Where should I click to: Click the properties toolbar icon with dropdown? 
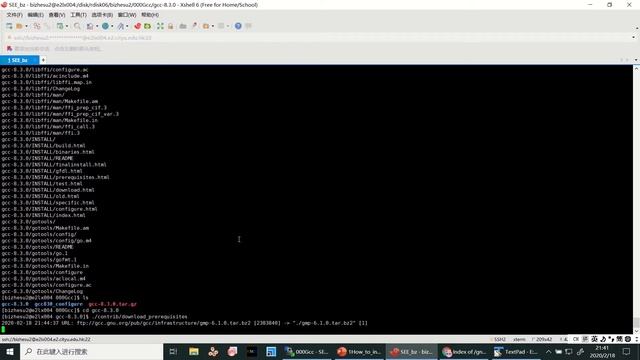[x=60, y=26]
